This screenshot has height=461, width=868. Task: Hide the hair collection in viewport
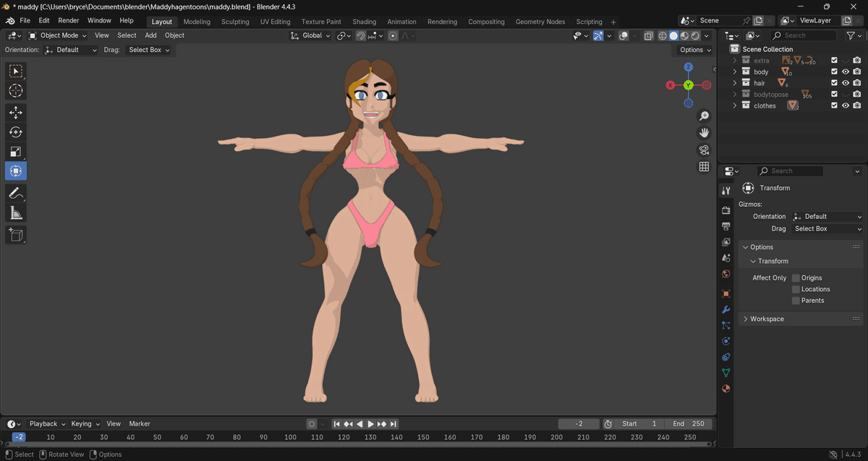pos(845,83)
